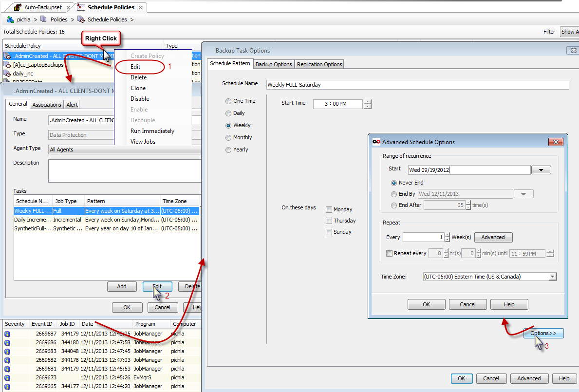
Task: Open the Time Zone dropdown
Action: pyautogui.click(x=552, y=277)
